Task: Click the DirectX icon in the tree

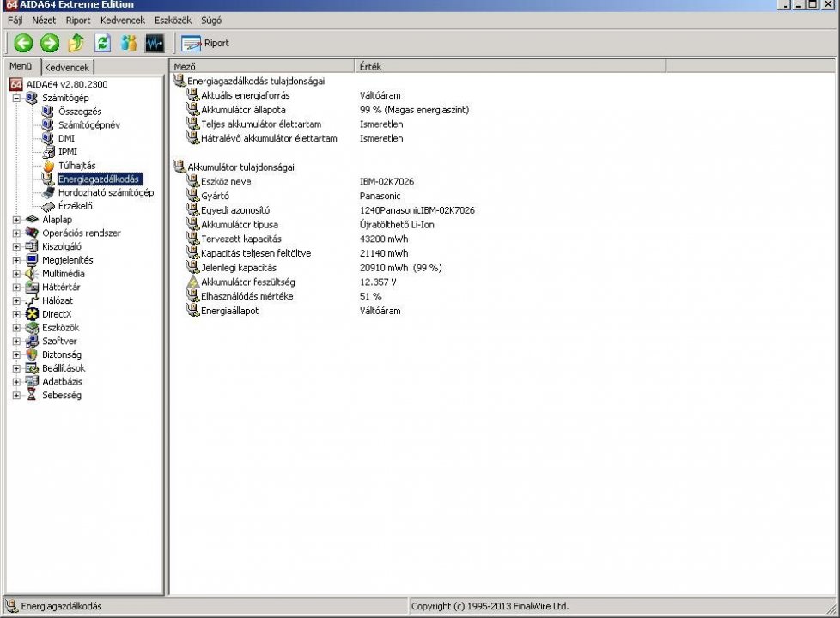Action: 32,314
